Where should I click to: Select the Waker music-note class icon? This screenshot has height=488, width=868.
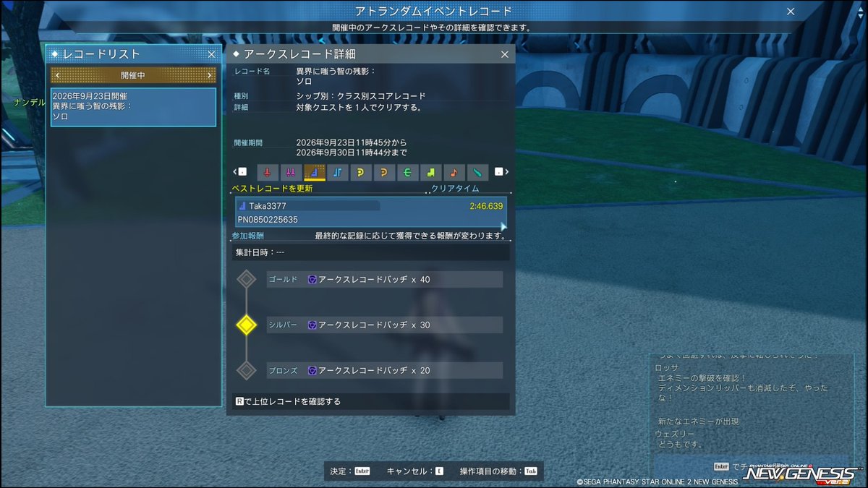pos(454,172)
